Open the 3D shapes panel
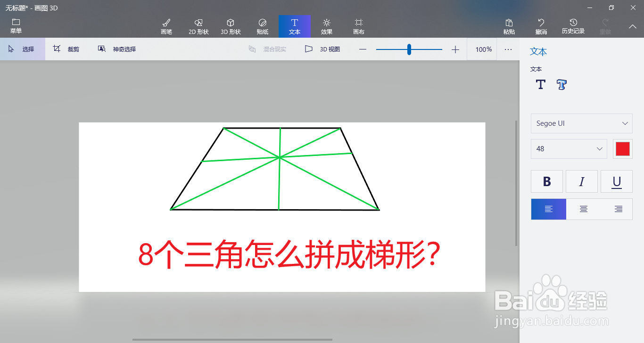This screenshot has width=644, height=343. 231,26
